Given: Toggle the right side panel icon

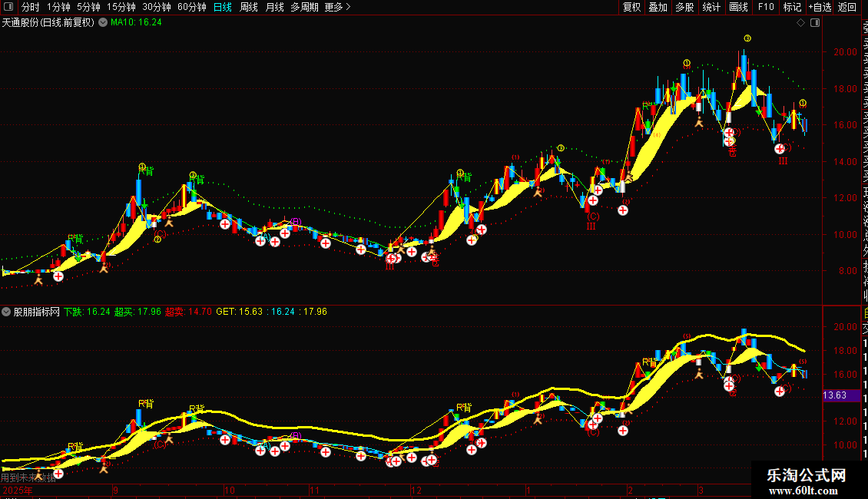Looking at the screenshot, I should coord(815,23).
